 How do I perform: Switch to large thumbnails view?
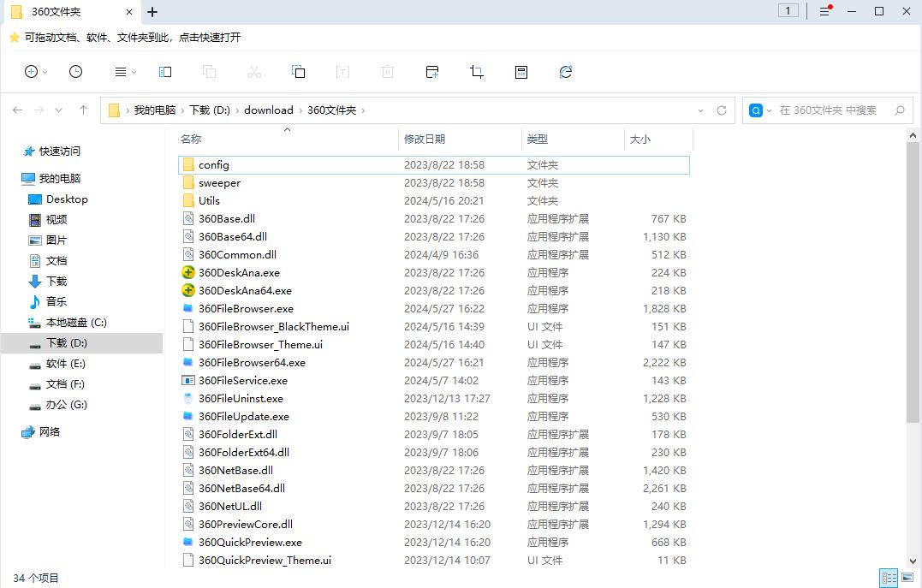coord(908,578)
